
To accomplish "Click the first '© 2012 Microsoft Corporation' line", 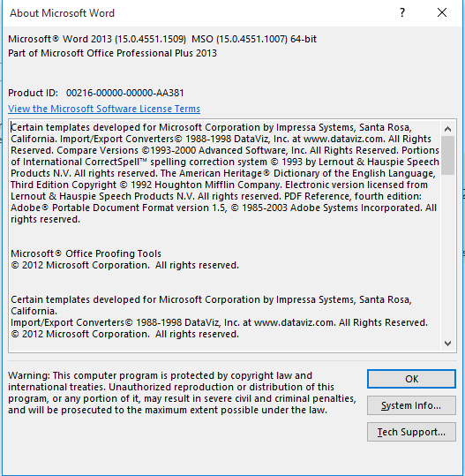I will (x=125, y=265).
